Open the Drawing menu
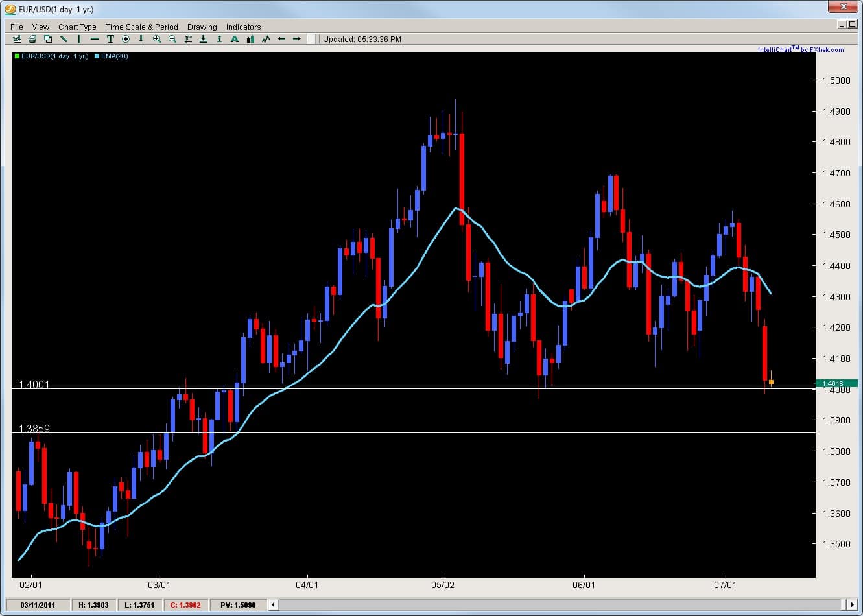 [202, 27]
